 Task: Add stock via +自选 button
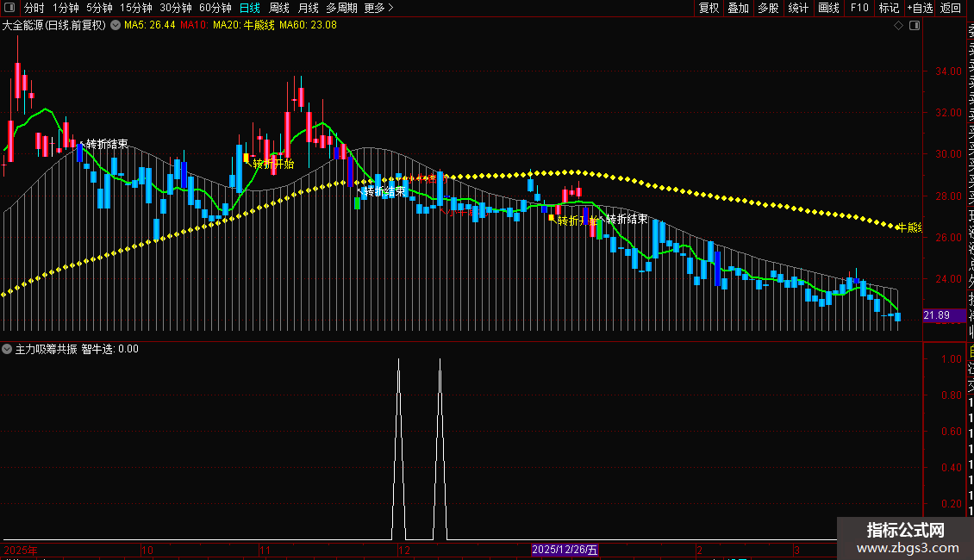[x=920, y=8]
